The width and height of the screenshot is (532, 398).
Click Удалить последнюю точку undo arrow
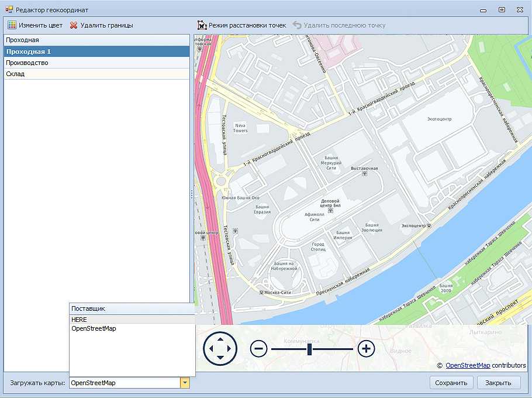tap(297, 25)
